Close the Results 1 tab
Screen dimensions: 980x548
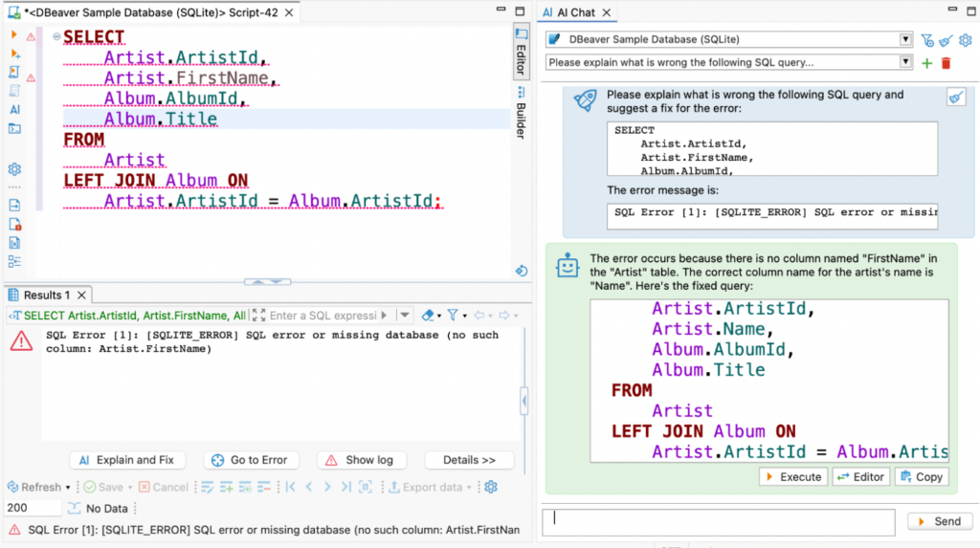click(x=81, y=295)
